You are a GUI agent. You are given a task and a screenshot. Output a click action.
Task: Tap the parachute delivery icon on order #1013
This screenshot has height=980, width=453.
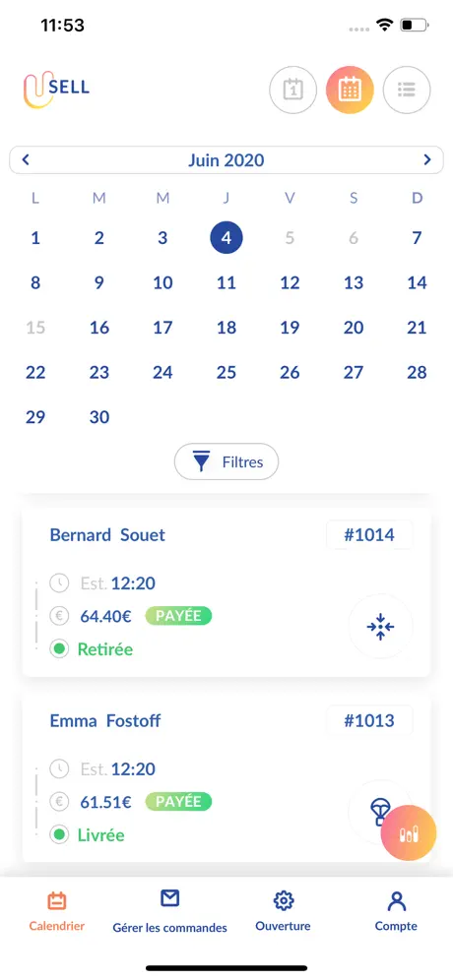(378, 811)
